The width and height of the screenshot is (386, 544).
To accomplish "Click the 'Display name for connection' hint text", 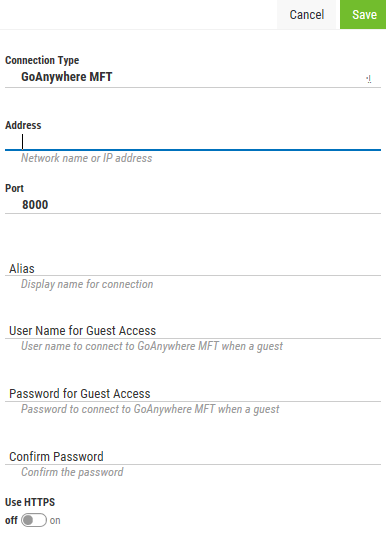I will pyautogui.click(x=87, y=284).
